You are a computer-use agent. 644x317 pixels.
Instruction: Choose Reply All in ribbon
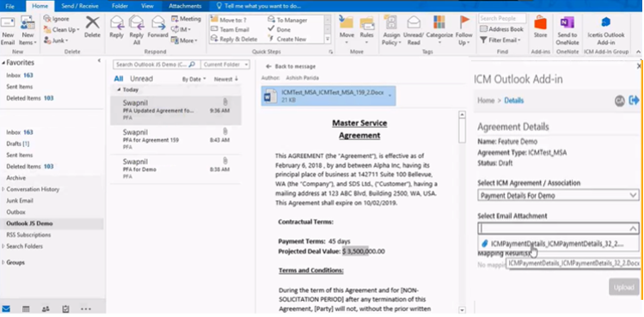(137, 31)
